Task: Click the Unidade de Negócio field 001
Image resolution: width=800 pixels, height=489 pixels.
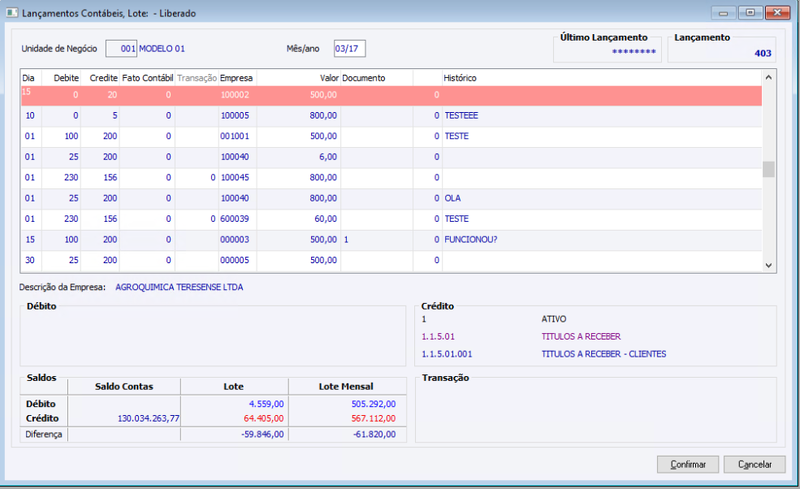Action: (121, 48)
